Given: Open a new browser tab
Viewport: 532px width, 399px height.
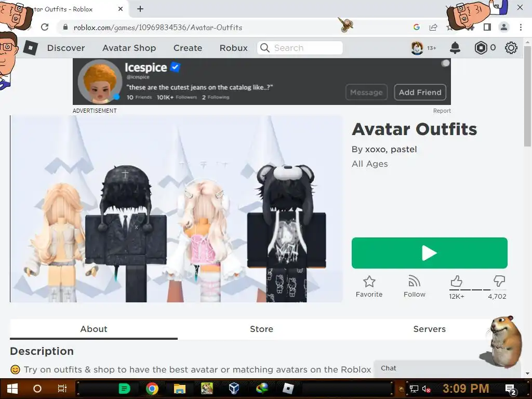Looking at the screenshot, I should point(140,9).
